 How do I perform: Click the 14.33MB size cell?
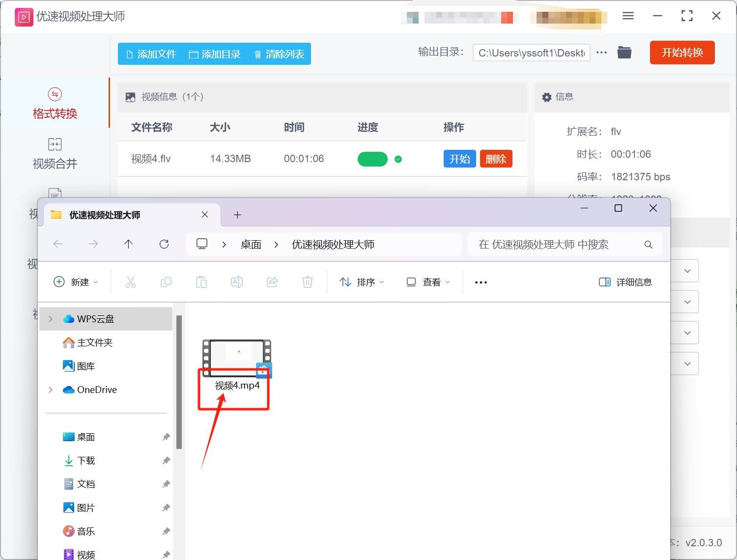pyautogui.click(x=230, y=159)
